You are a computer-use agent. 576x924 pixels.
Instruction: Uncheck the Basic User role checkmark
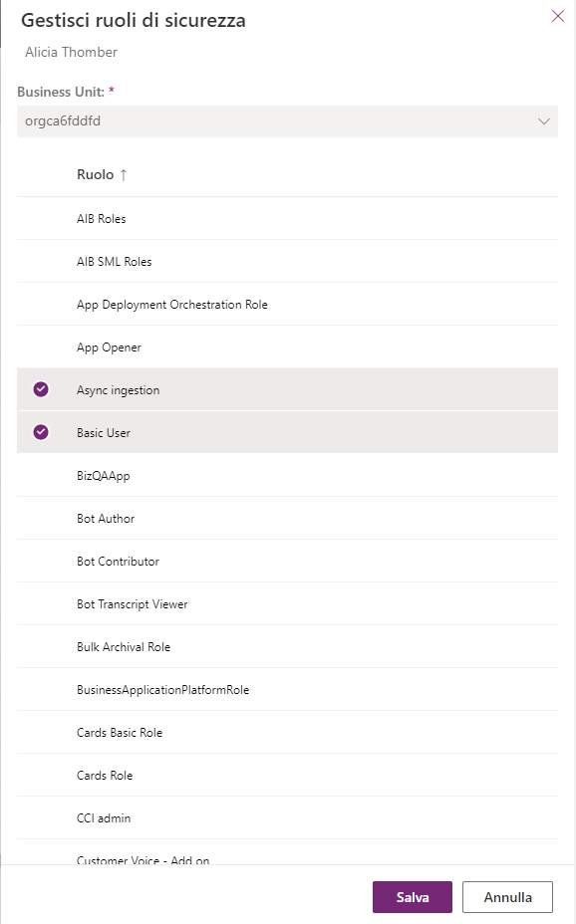(x=41, y=432)
